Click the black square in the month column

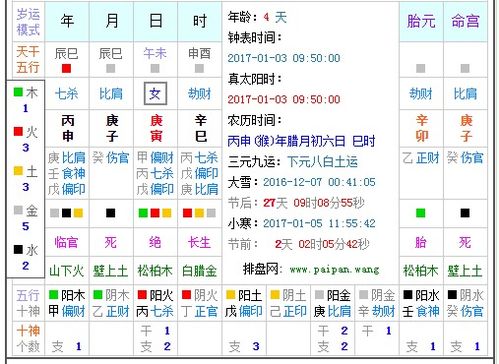point(111,213)
